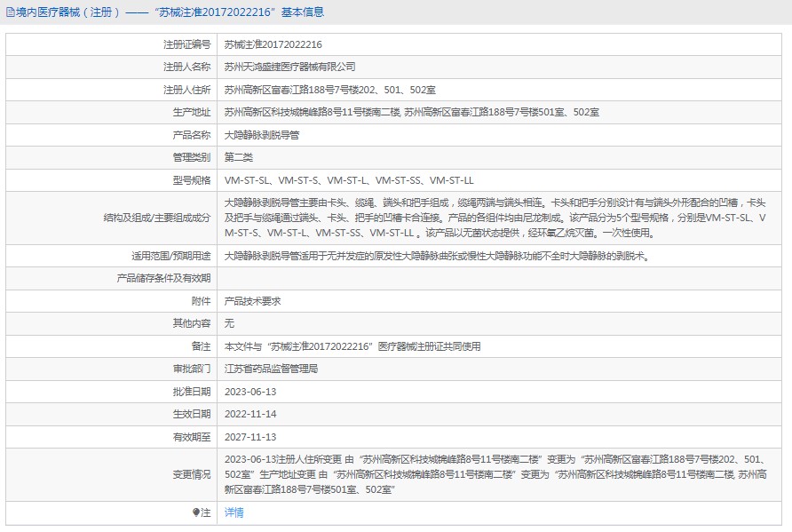Select the address value in the 注册人住所 row

(x=329, y=90)
